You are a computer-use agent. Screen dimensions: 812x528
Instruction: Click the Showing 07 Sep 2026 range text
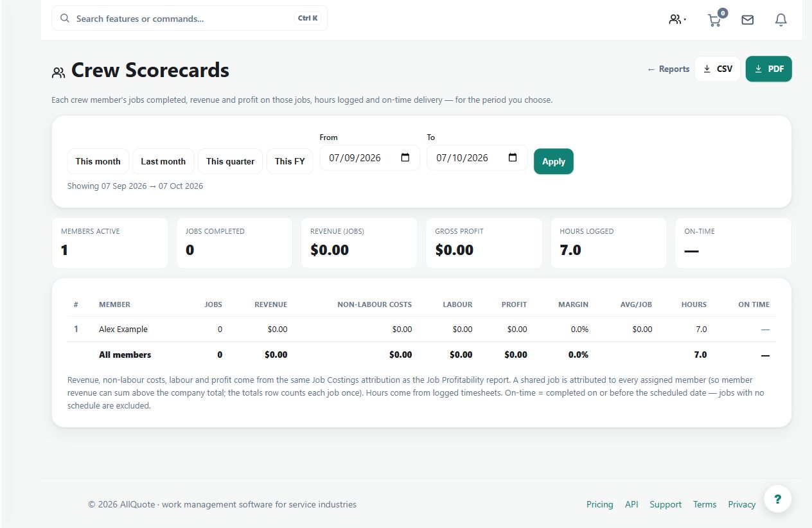[x=135, y=186]
